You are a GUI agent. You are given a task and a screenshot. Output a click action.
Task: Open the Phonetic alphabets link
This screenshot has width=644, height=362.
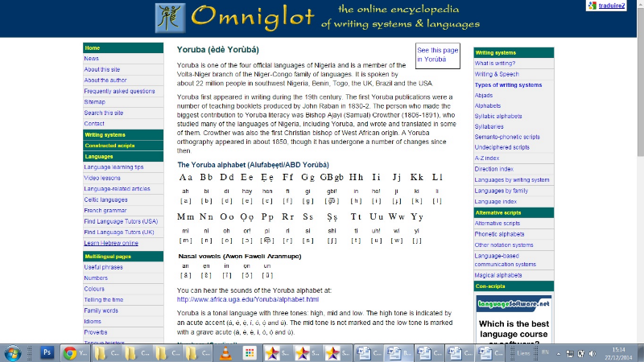pyautogui.click(x=499, y=234)
